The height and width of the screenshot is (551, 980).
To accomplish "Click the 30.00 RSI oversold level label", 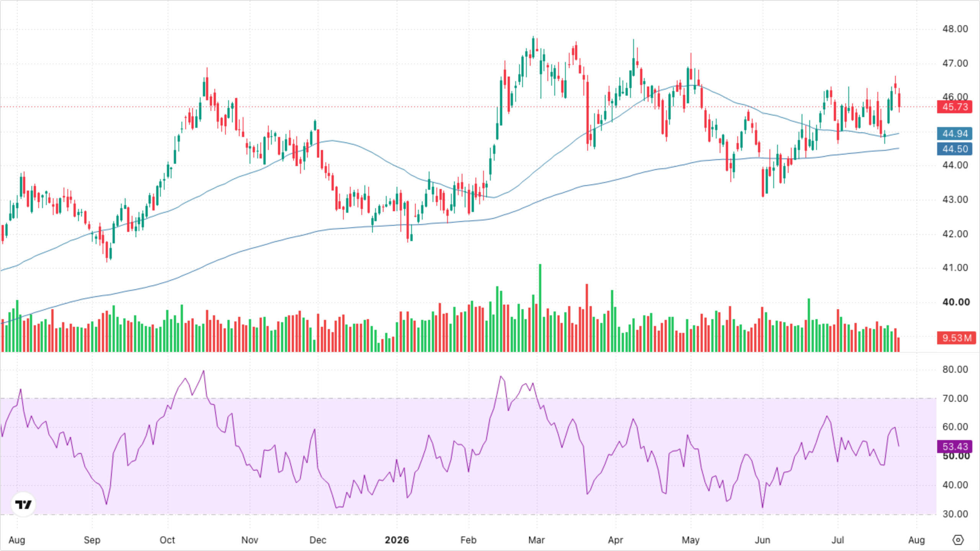I will click(x=955, y=514).
